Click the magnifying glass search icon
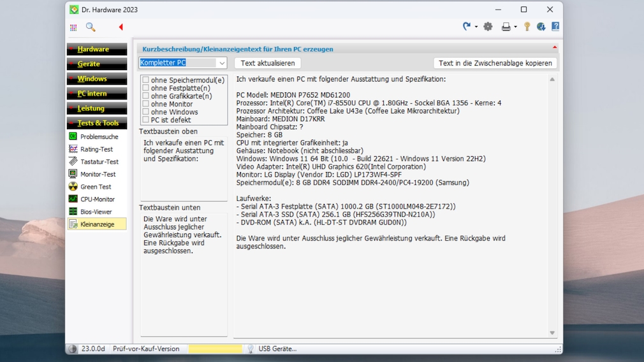 [91, 27]
